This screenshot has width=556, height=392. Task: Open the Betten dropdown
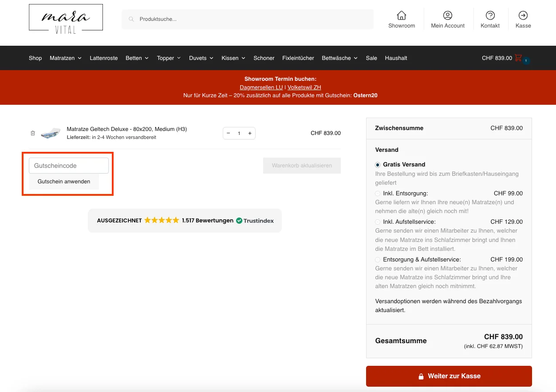pyautogui.click(x=137, y=58)
